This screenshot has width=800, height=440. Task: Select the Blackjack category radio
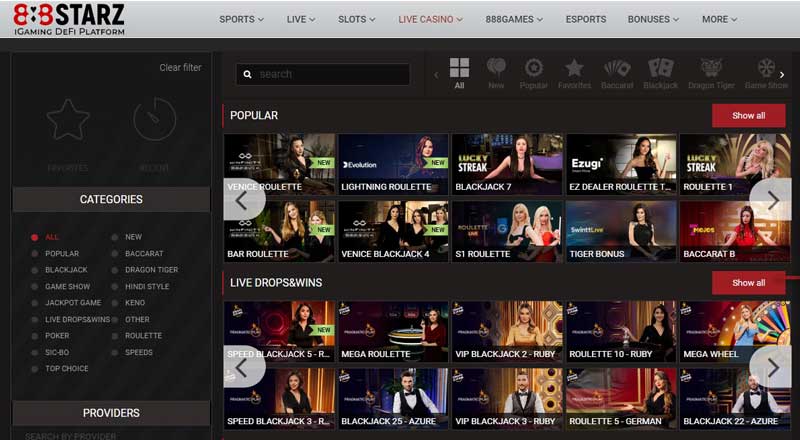tap(35, 270)
